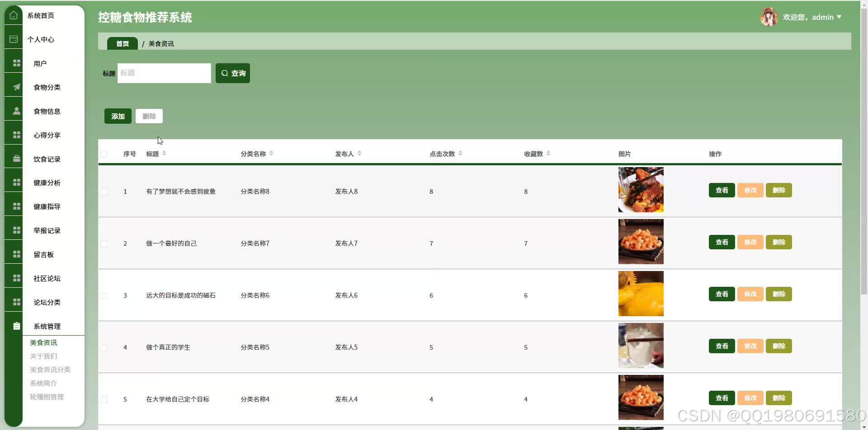868x430 pixels.
Task: Sort table by 发布人 column arrows
Action: (359, 154)
